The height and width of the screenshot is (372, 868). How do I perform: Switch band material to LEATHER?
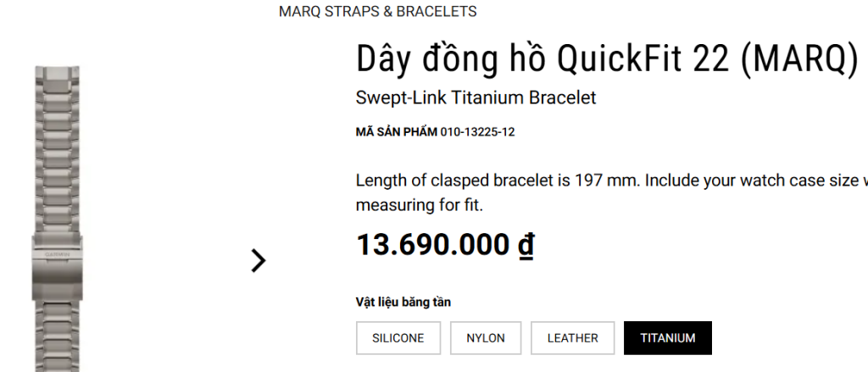572,338
